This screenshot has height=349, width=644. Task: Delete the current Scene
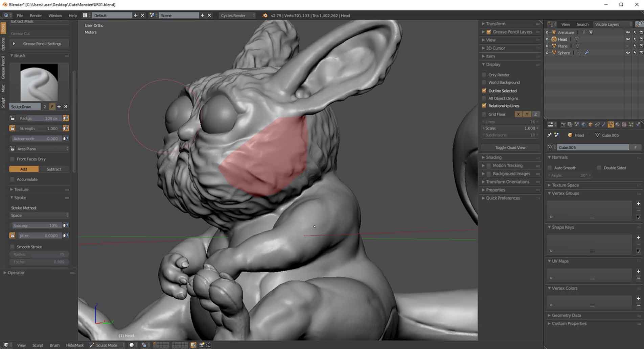[x=209, y=15]
